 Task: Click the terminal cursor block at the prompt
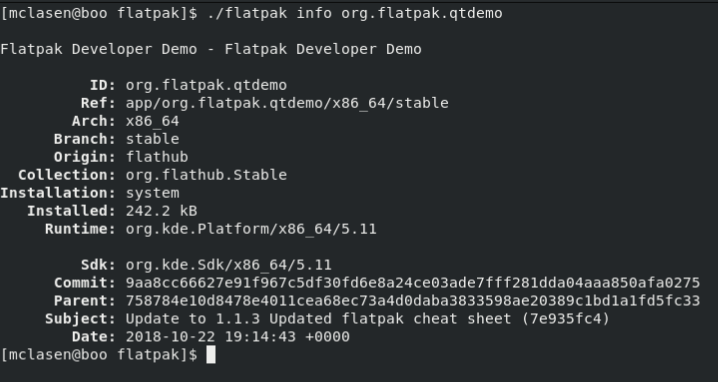click(211, 355)
